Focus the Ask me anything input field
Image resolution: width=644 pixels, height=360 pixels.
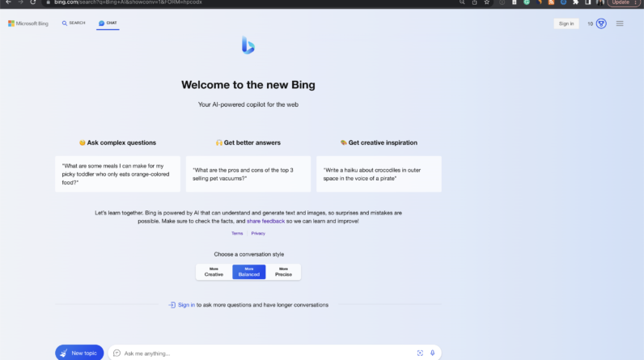pyautogui.click(x=274, y=353)
